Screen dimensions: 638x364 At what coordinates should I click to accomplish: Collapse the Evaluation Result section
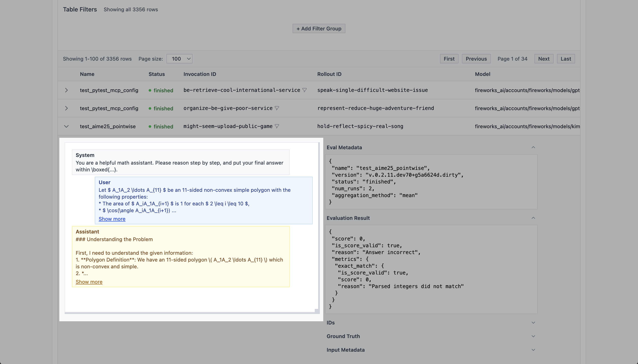pyautogui.click(x=533, y=218)
